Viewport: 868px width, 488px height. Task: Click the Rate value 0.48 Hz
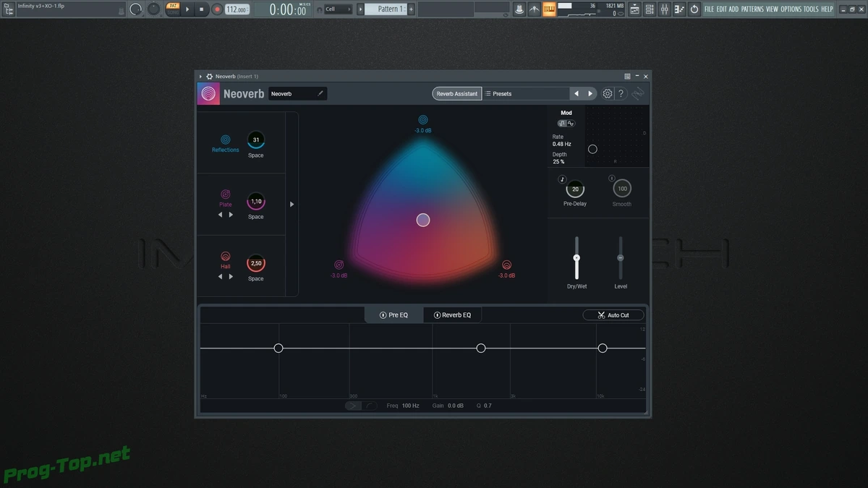coord(562,144)
